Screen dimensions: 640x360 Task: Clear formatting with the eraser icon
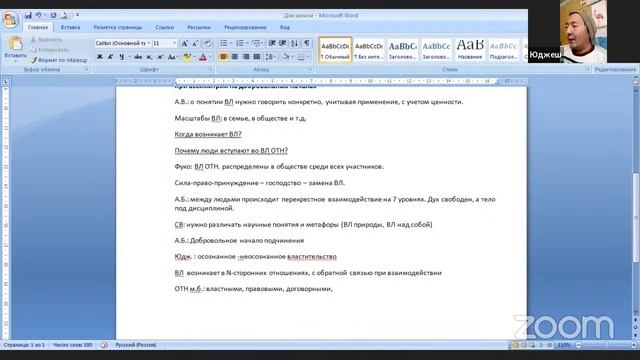pyautogui.click(x=208, y=43)
